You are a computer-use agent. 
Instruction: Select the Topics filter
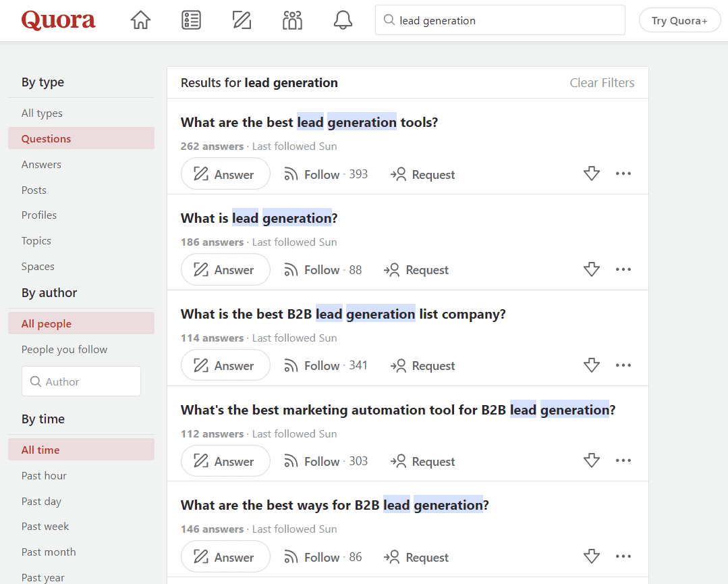pos(81,240)
